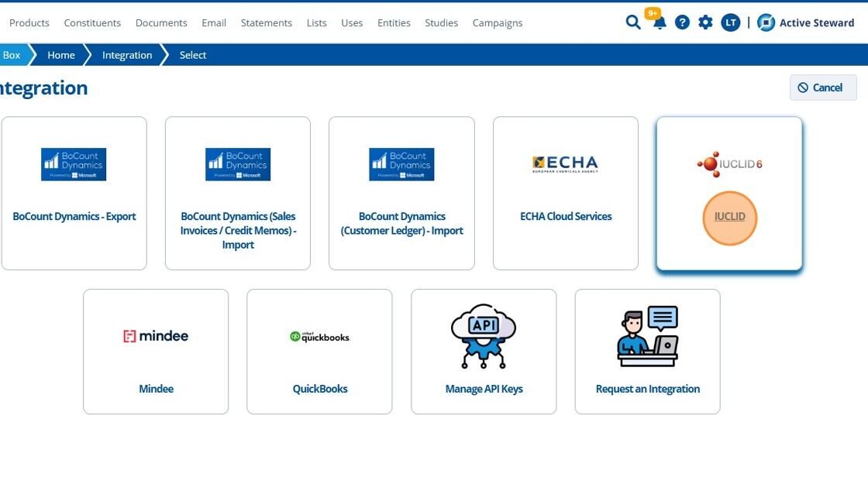Viewport: 868px width, 484px height.
Task: Go to the Home breadcrumb
Action: point(61,55)
